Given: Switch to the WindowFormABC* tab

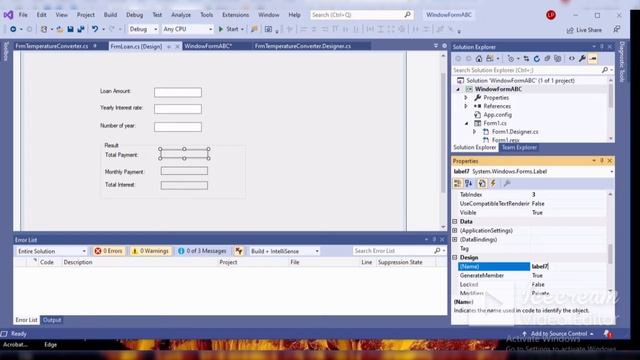Looking at the screenshot, I should tap(208, 46).
